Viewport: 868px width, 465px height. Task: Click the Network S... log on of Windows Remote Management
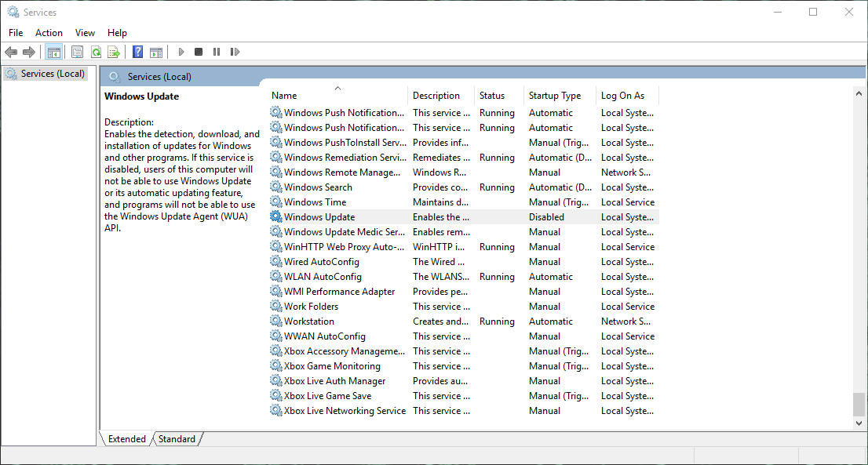coord(625,172)
